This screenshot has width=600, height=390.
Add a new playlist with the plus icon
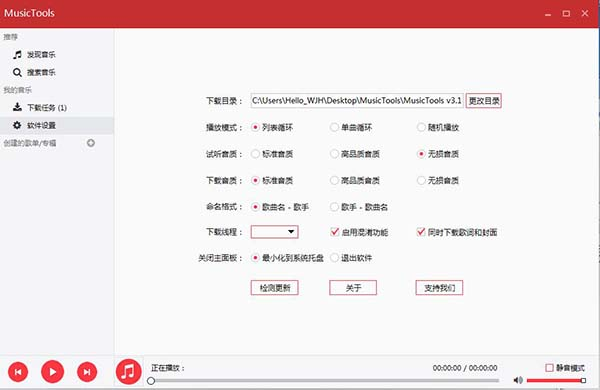[91, 143]
